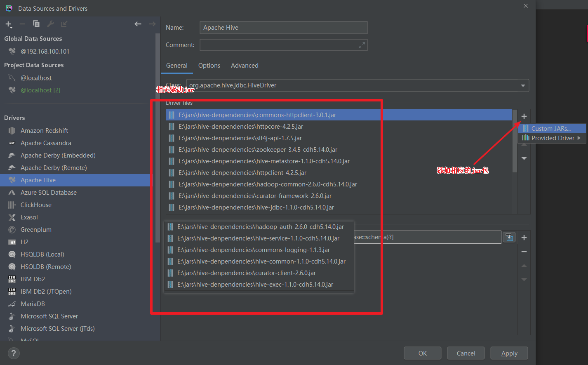Image resolution: width=588 pixels, height=365 pixels.
Task: Select hive-exec-1.1.0-cdh5.14.0.jar file
Action: click(259, 285)
